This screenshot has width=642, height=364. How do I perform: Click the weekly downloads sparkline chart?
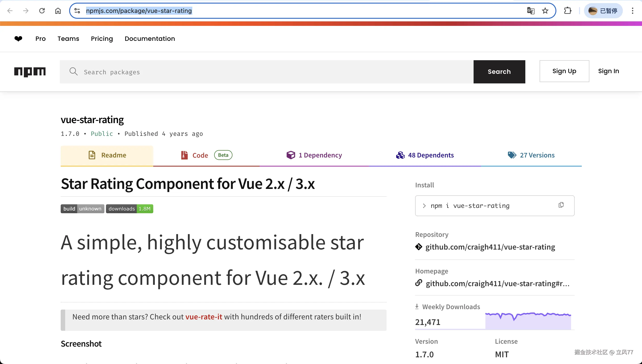click(528, 321)
